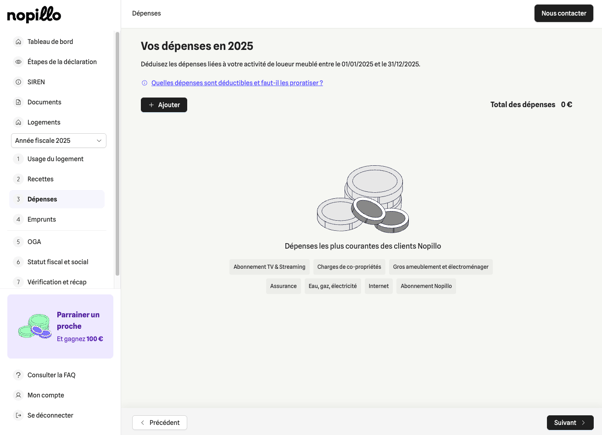Select the SIREN sidebar icon

[x=18, y=82]
